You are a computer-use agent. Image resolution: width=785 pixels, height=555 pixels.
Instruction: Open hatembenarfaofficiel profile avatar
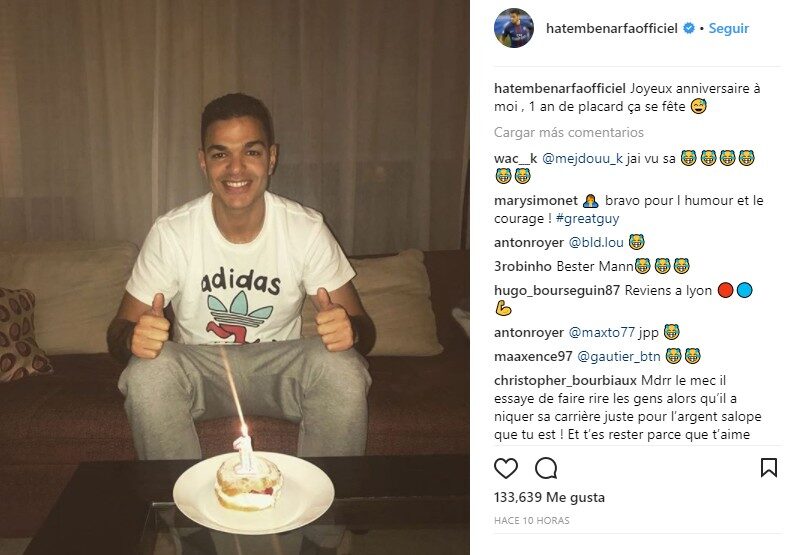click(514, 28)
